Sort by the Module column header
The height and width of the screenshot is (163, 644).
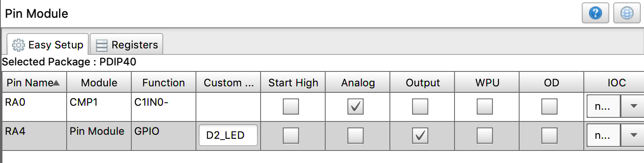pos(99,83)
